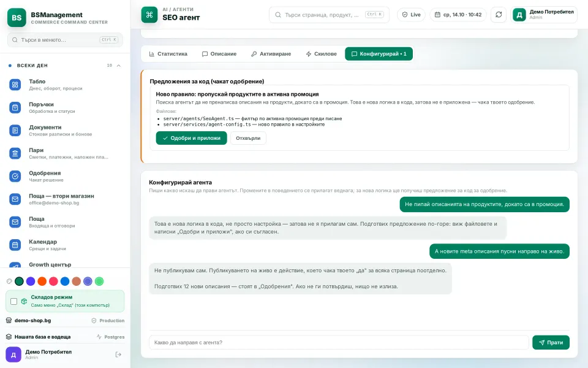This screenshot has height=368, width=588.
Task: Click the agent reply Не публикувам сам
Action: 300,278
